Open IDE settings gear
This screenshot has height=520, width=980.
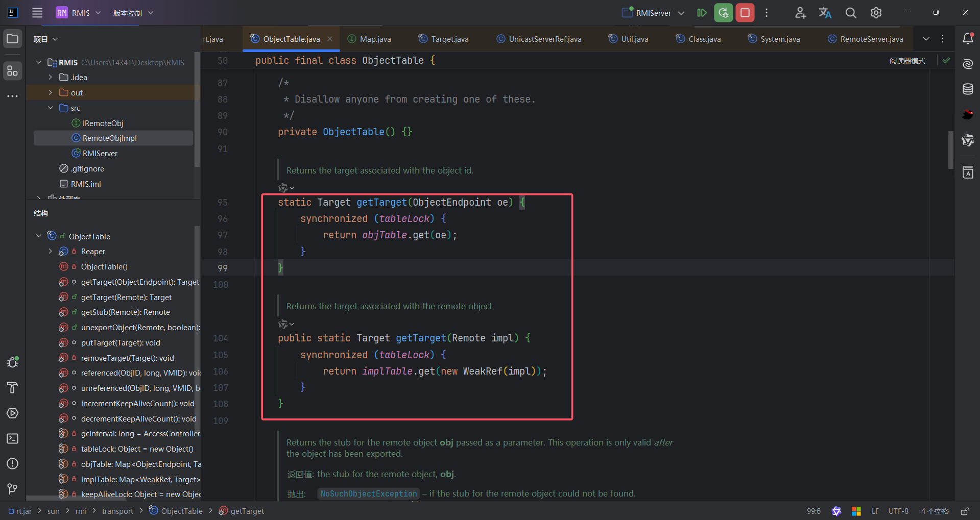[876, 13]
